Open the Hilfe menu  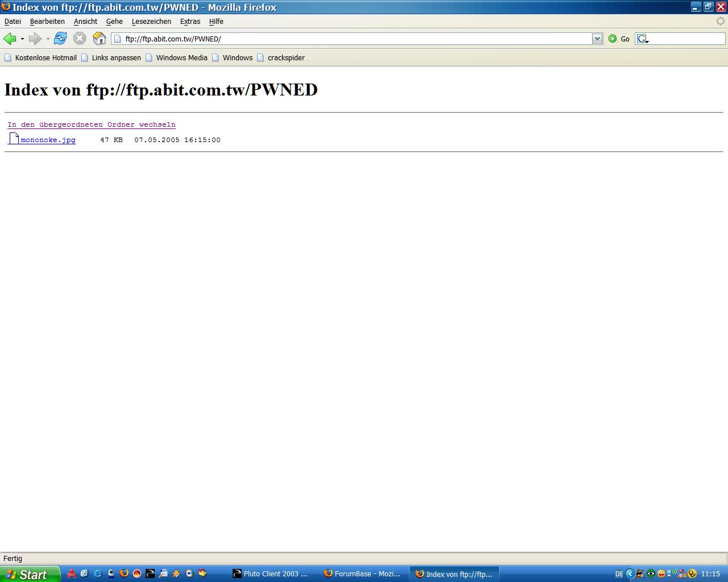[x=216, y=22]
